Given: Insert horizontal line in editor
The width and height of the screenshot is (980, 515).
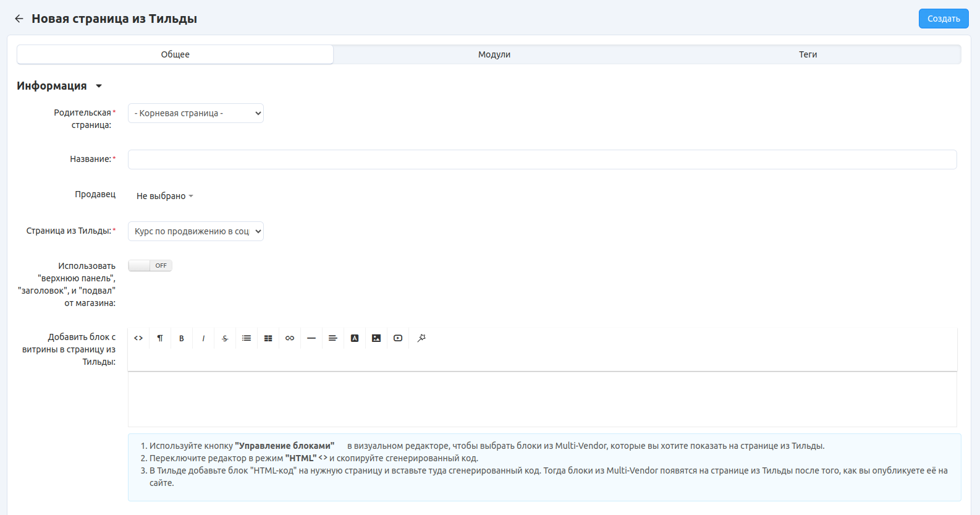Looking at the screenshot, I should (311, 338).
